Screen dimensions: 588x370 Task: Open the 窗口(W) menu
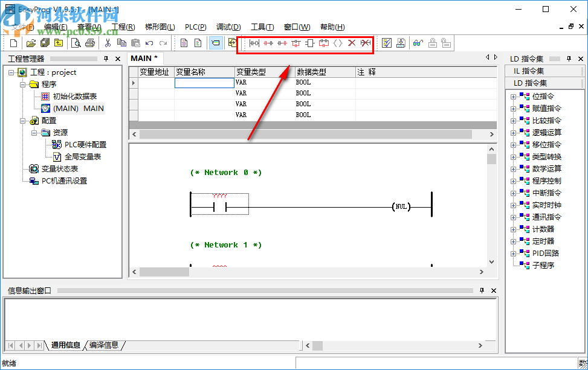pyautogui.click(x=297, y=27)
